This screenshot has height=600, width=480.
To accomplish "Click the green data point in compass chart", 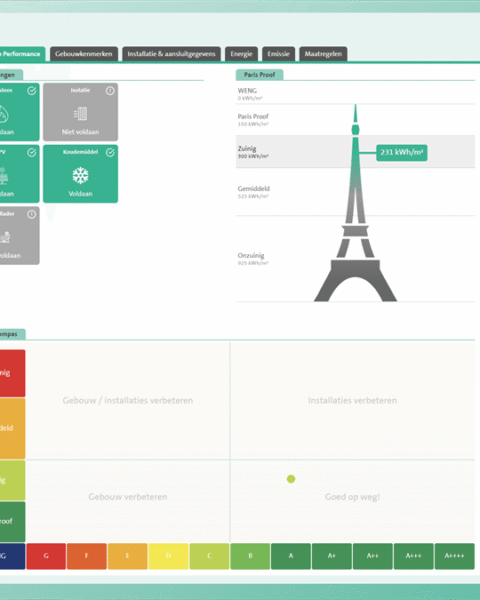I will pyautogui.click(x=291, y=479).
